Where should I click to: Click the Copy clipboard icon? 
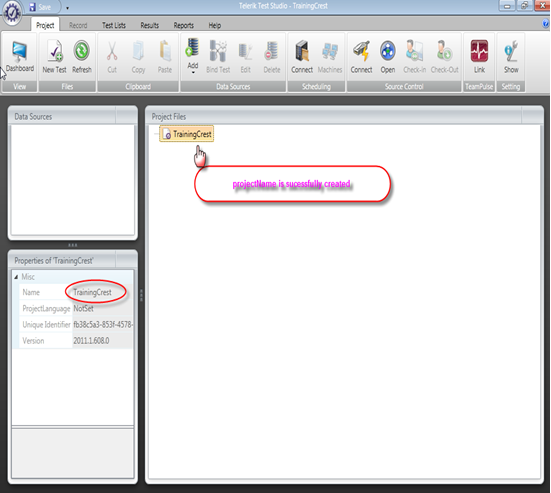(x=138, y=56)
